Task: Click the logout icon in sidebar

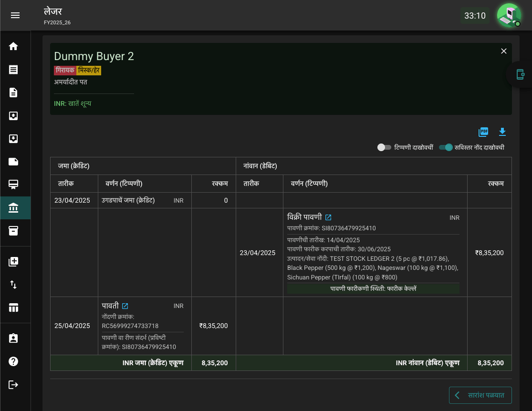Action: (x=13, y=384)
